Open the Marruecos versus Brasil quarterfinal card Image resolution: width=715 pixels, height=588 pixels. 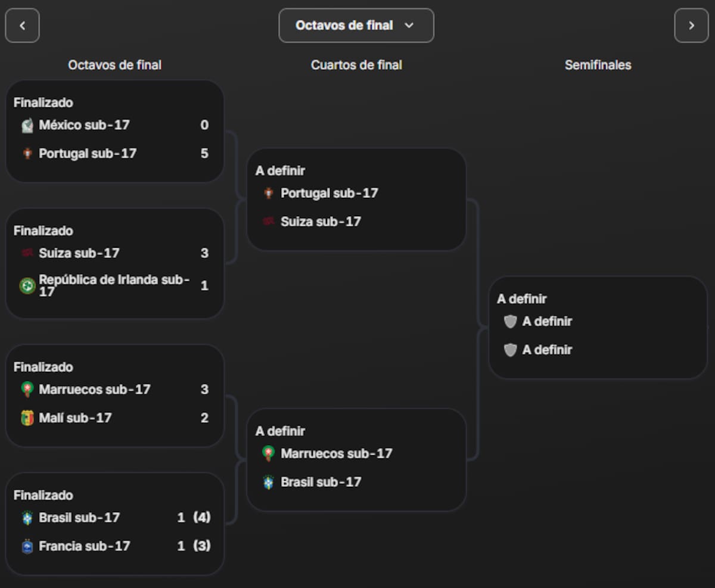[356, 459]
